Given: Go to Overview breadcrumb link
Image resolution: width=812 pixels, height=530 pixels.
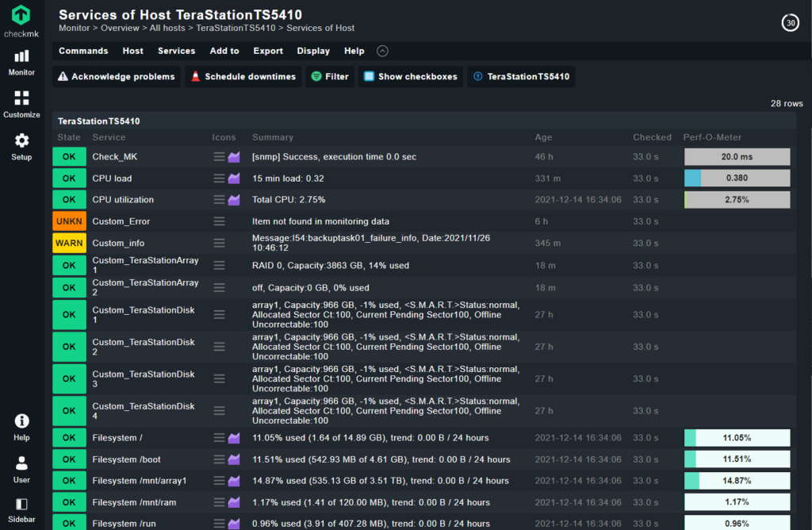Looking at the screenshot, I should [x=120, y=28].
